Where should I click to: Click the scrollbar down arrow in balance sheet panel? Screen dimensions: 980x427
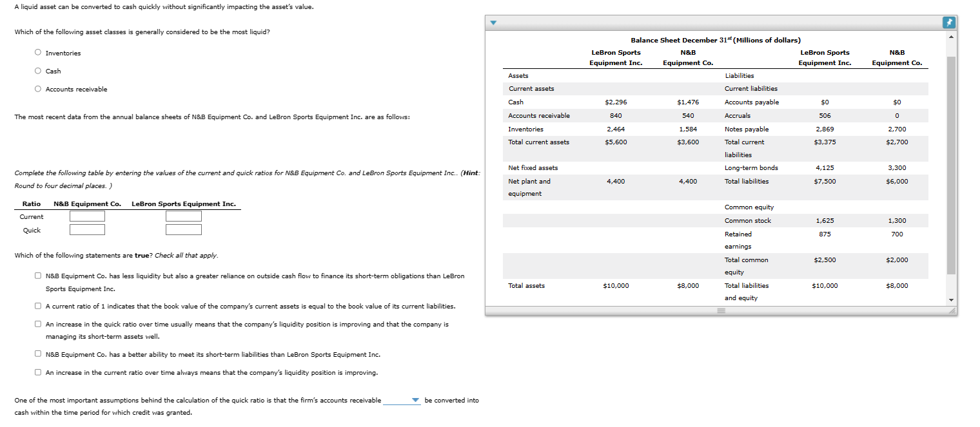click(x=951, y=299)
